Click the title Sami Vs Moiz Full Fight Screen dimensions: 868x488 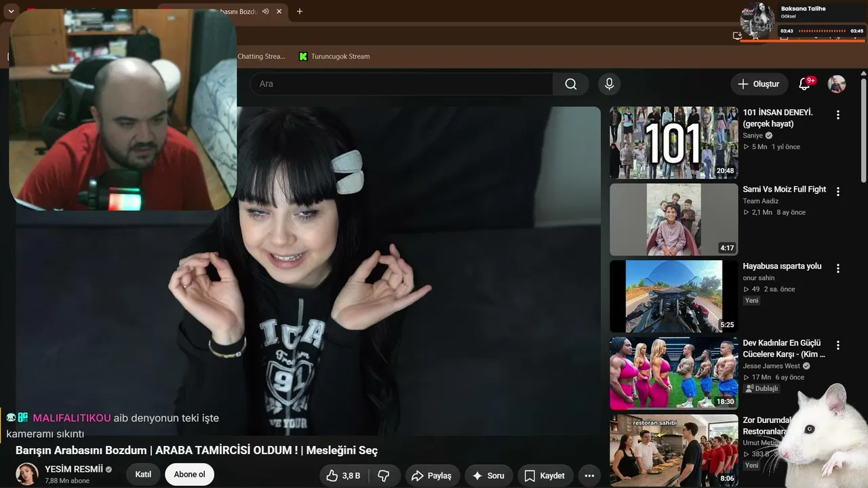tap(784, 189)
